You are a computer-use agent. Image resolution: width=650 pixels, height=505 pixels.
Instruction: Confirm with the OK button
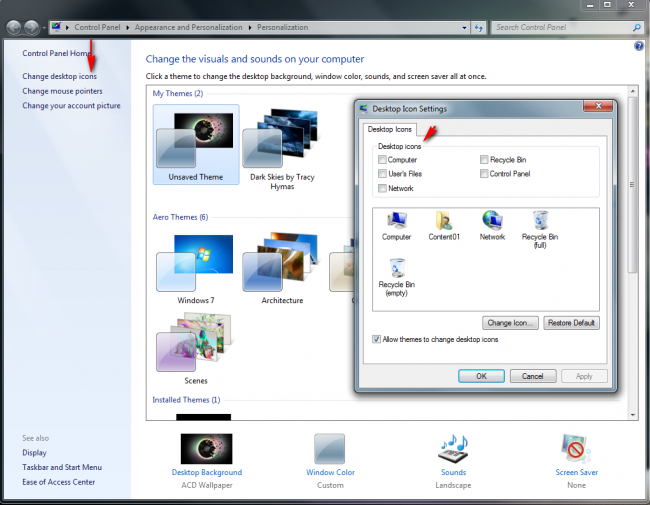[481, 376]
